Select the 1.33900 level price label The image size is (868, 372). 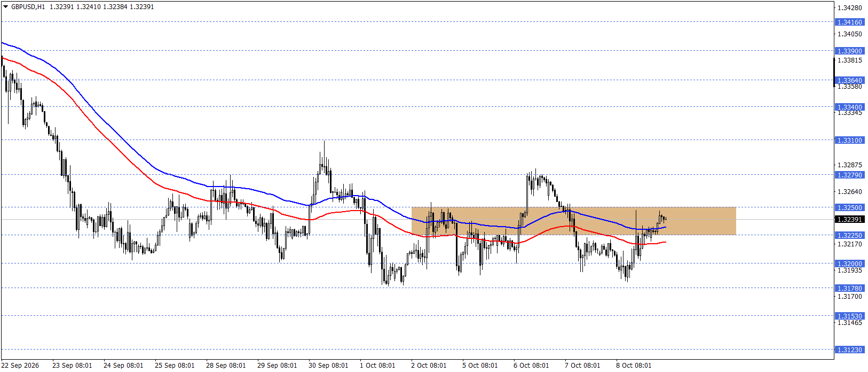849,51
